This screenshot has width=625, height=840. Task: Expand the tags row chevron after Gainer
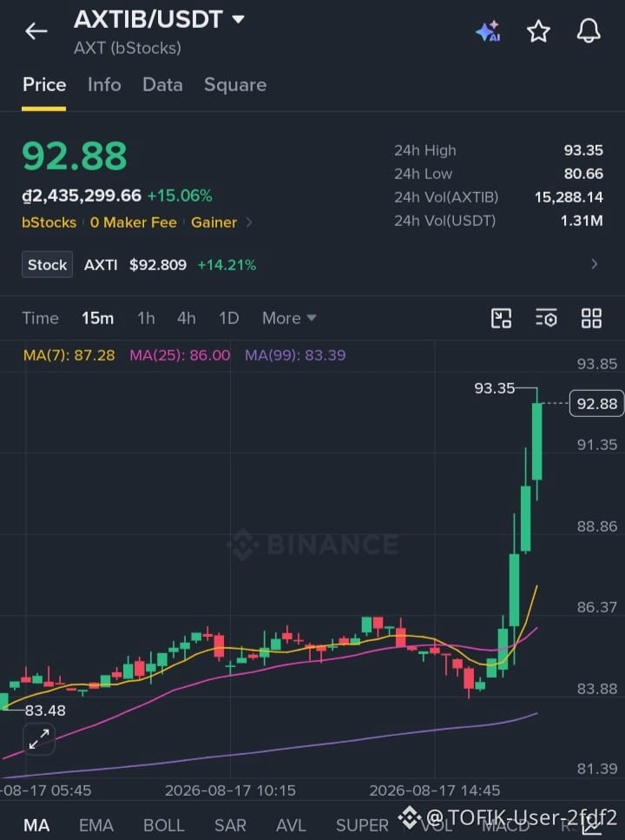pos(249,222)
